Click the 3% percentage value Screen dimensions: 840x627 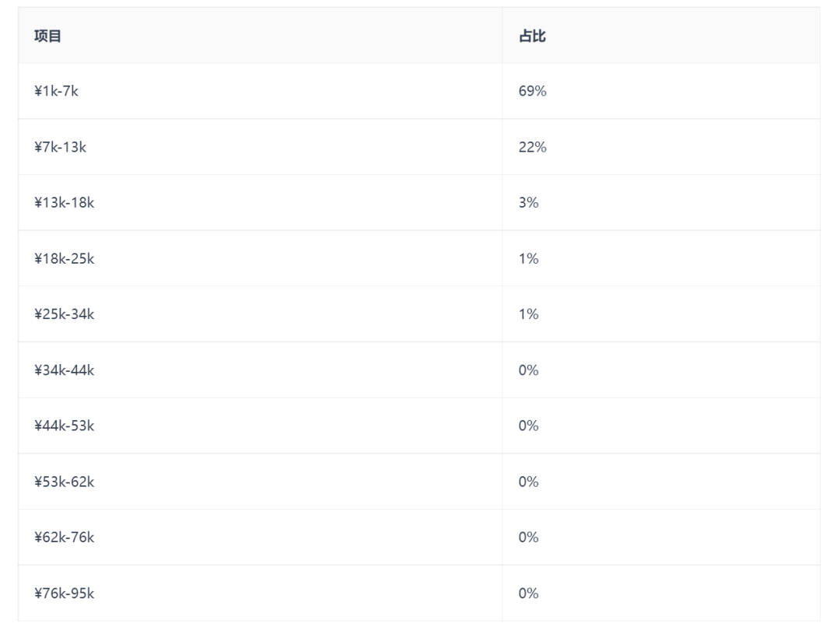529,203
